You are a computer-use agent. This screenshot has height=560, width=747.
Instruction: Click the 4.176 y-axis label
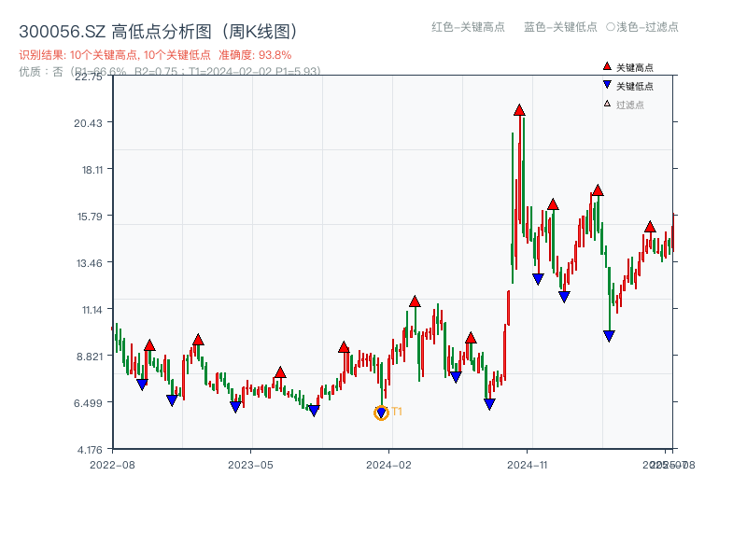coord(90,450)
